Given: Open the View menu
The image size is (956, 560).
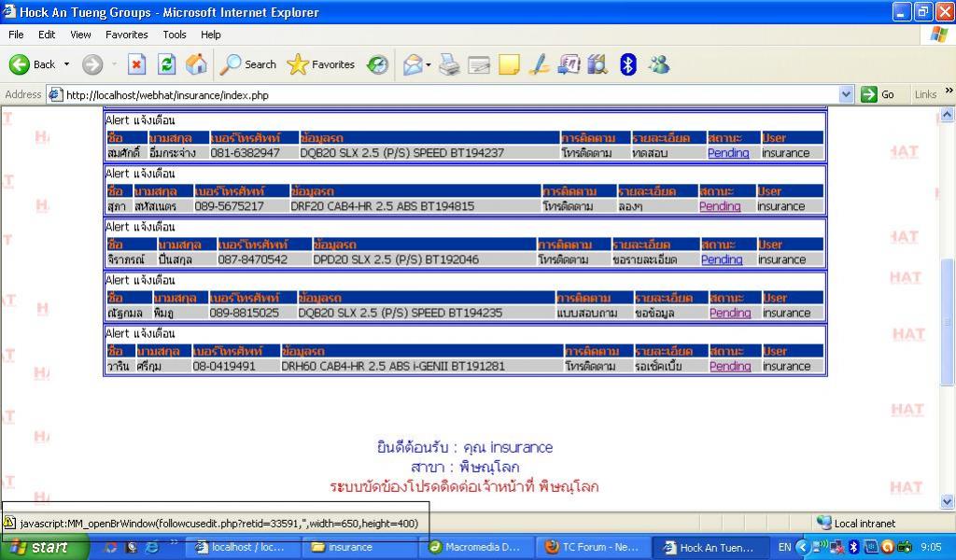Looking at the screenshot, I should click(x=80, y=35).
